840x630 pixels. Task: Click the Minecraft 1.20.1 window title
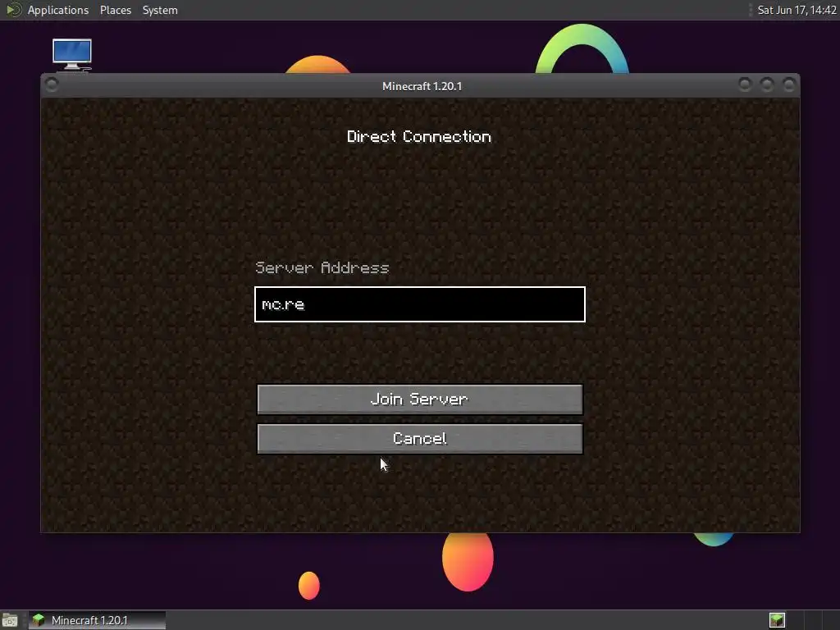coord(422,86)
